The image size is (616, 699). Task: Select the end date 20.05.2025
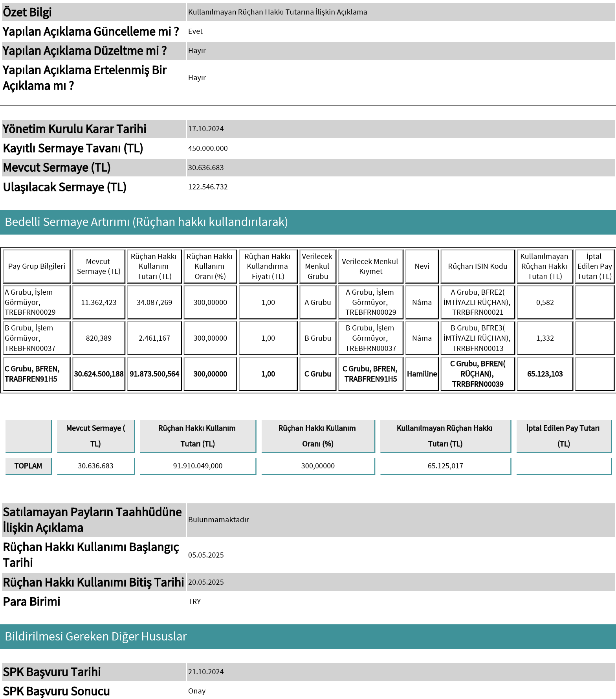tap(206, 582)
